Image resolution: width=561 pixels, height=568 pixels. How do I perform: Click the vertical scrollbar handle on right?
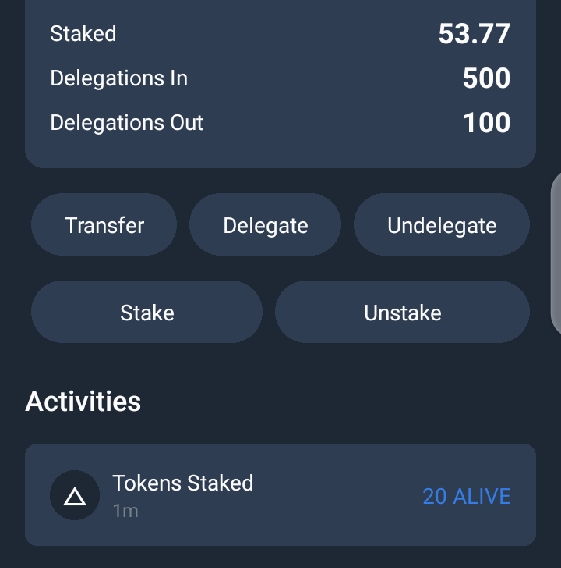(556, 254)
